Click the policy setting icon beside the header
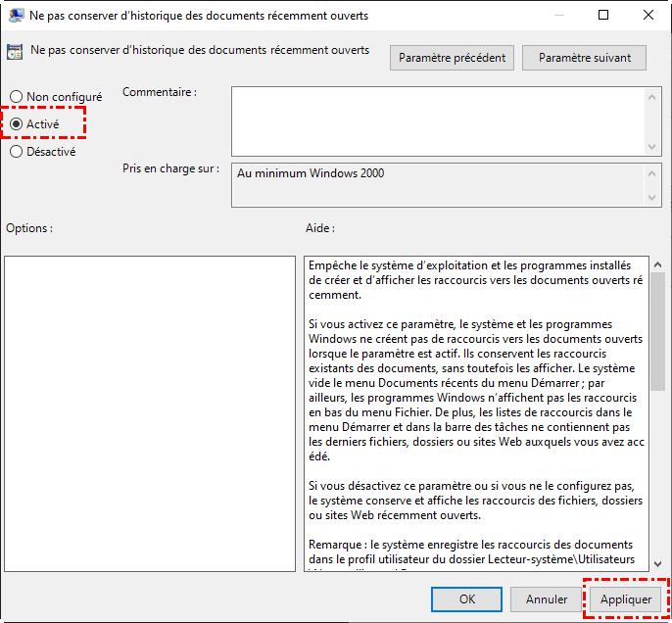The width and height of the screenshot is (672, 623). click(x=17, y=52)
